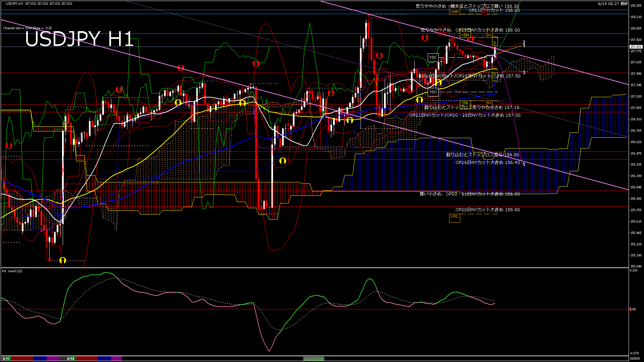The height and width of the screenshot is (362, 644).
Task: Click the 'Channel size' slope text label
Action: click(27, 28)
